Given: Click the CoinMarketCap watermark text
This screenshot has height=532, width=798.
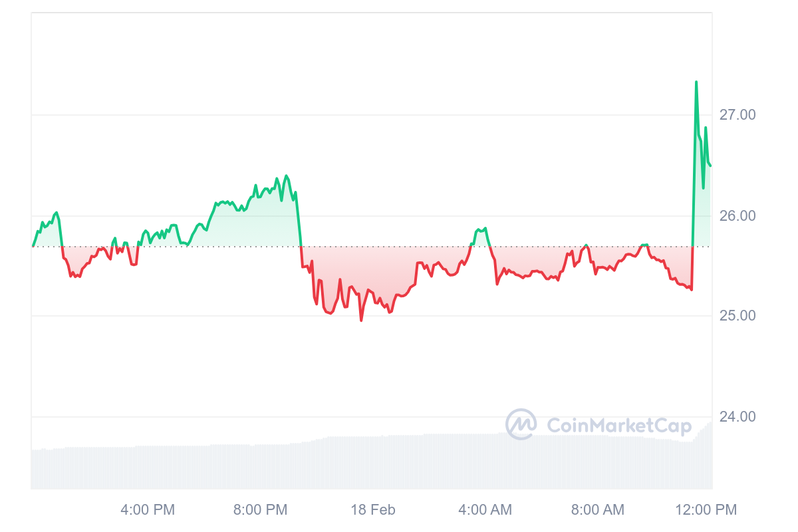Looking at the screenshot, I should point(619,426).
